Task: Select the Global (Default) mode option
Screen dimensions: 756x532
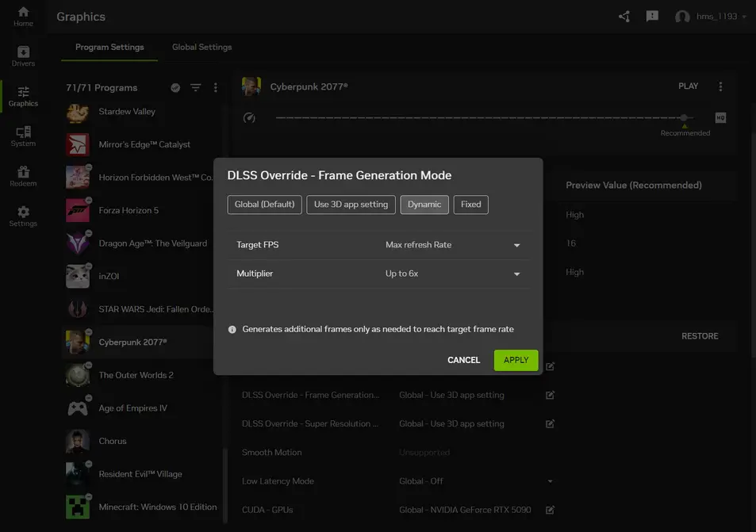Action: coord(265,205)
